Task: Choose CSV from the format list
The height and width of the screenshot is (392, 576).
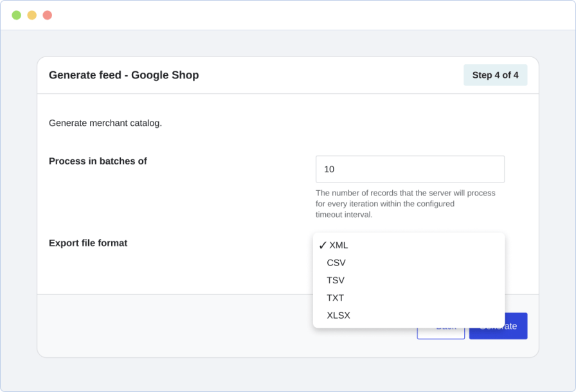Action: (409, 263)
